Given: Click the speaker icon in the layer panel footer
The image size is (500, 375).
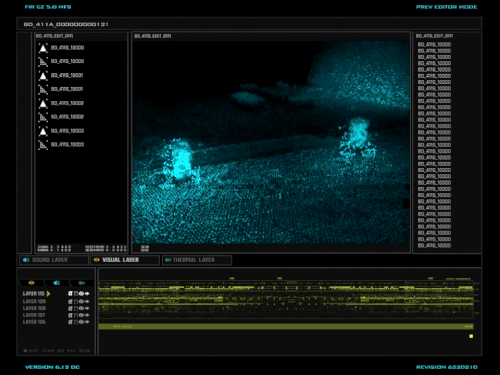Looking at the screenshot, I should 25,351.
